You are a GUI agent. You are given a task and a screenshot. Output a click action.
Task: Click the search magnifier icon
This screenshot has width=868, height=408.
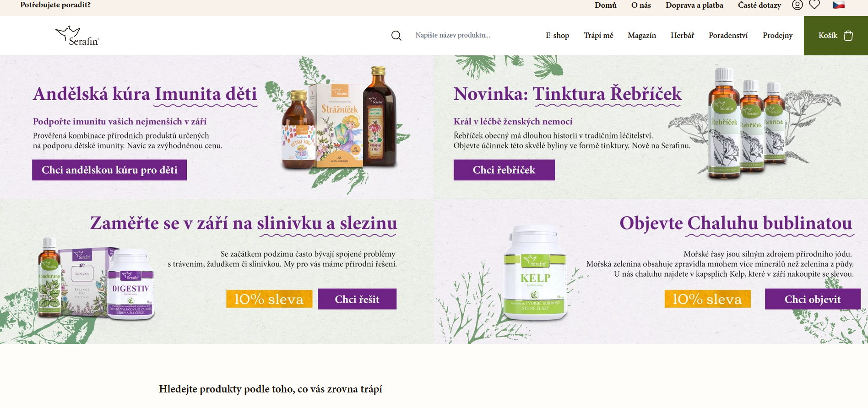[x=396, y=36]
